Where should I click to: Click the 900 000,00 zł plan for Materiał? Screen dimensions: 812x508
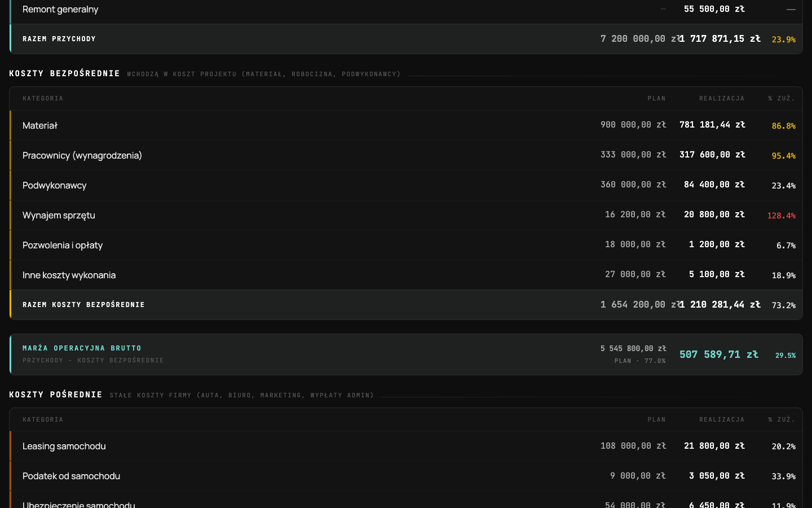633,125
